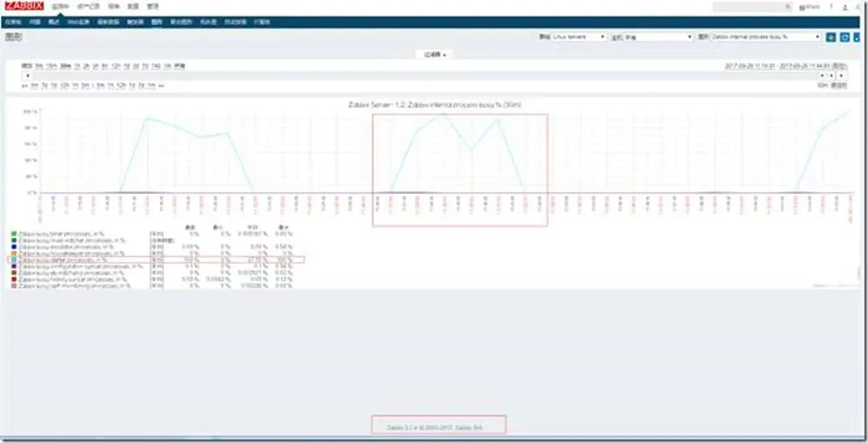Go to Discovery (自动发现) submenu
The image size is (868, 443).
(235, 23)
